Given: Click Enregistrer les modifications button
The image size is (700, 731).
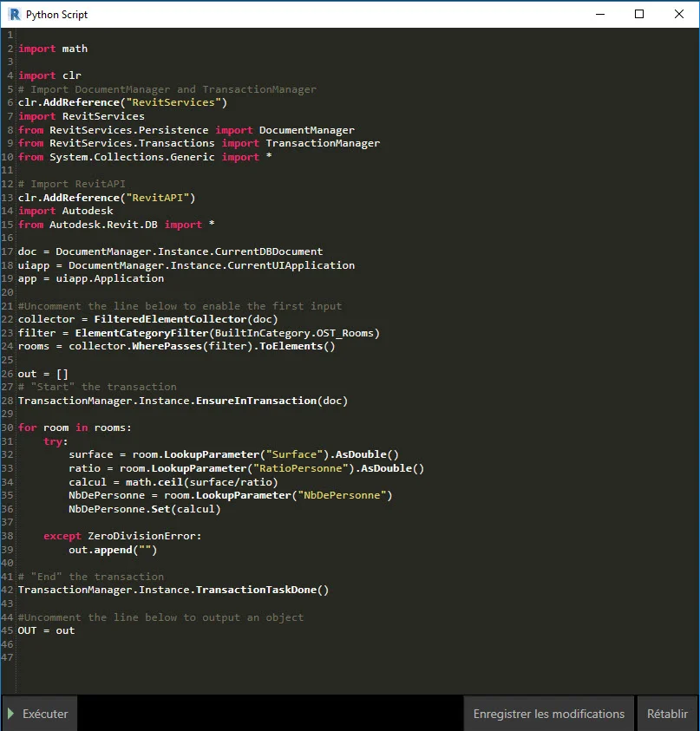Looking at the screenshot, I should [x=549, y=714].
